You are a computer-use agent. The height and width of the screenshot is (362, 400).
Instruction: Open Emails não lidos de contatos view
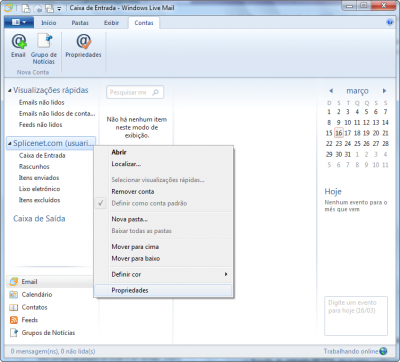57,114
